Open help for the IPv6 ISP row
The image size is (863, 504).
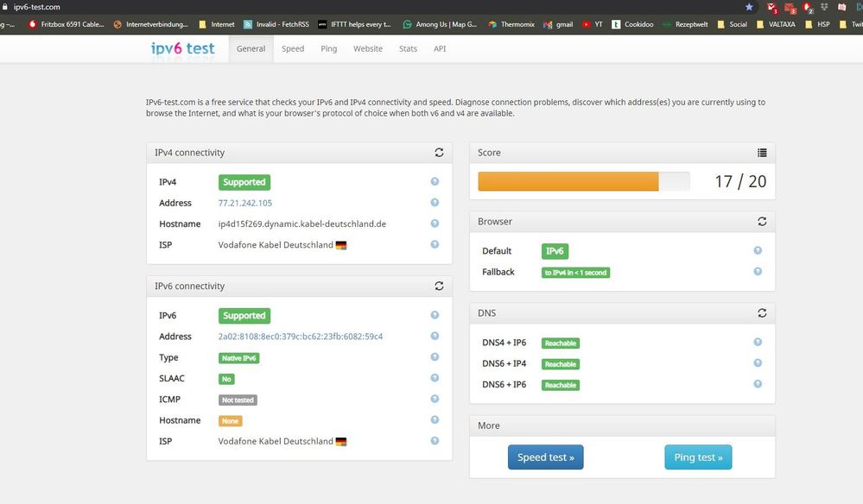435,440
